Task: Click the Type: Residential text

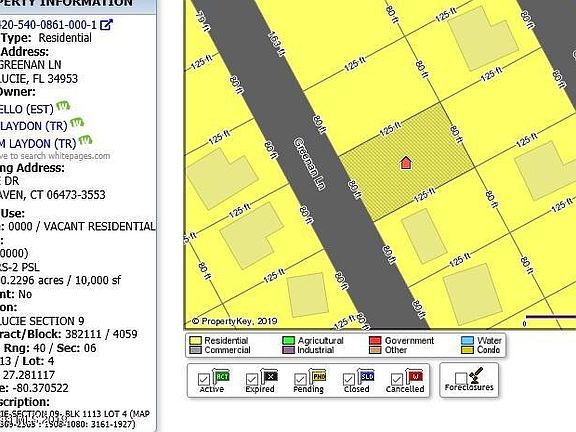Action: (46, 38)
